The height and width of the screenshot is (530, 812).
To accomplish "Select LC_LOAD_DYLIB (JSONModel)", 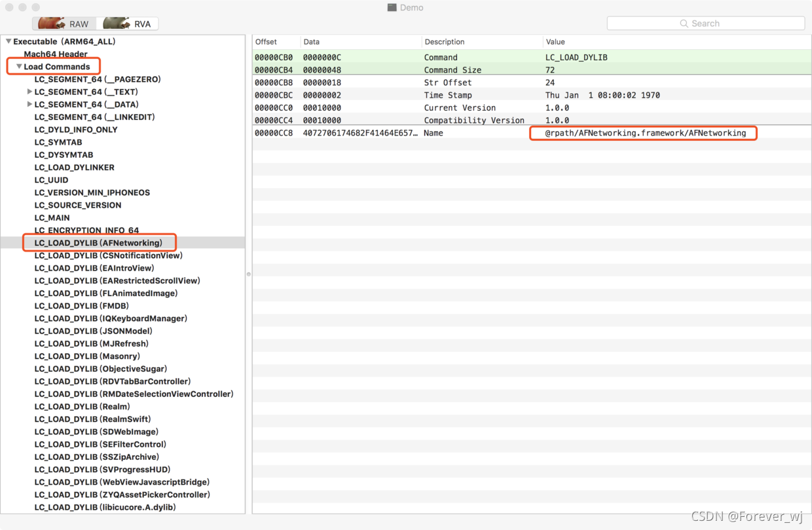I will pos(93,331).
